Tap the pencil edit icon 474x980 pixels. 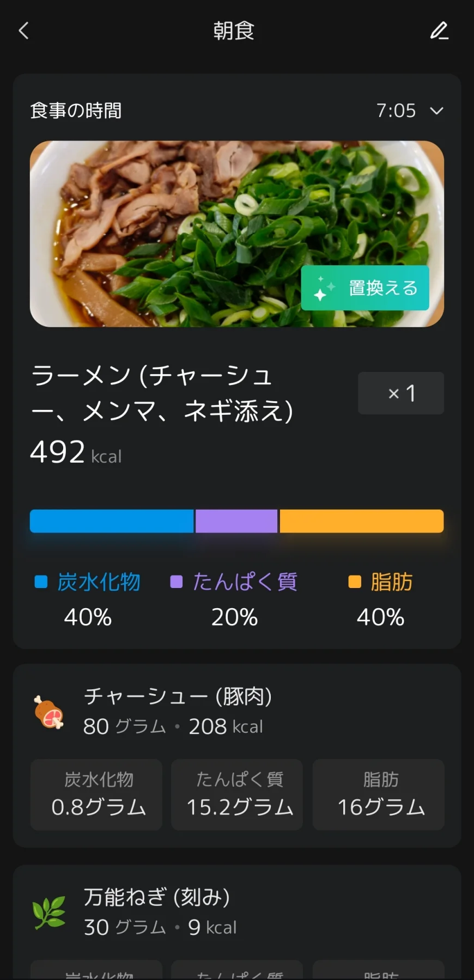tap(439, 31)
